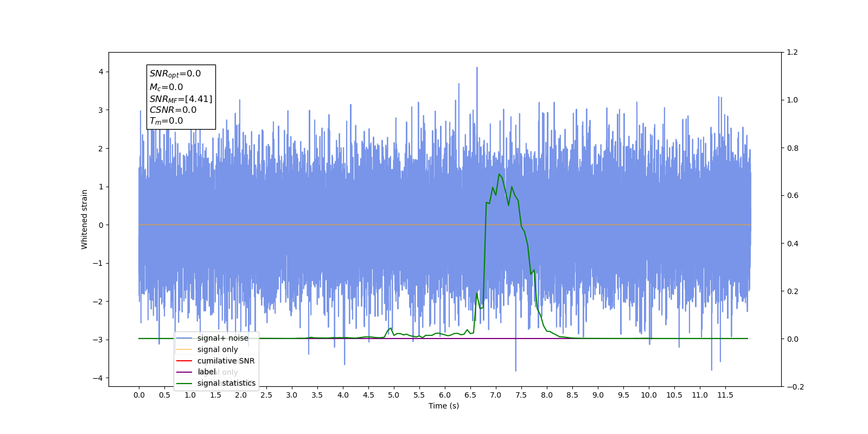Click the green line sample beside 'signal statistics'
Image resolution: width=868 pixels, height=434 pixels.
184,383
